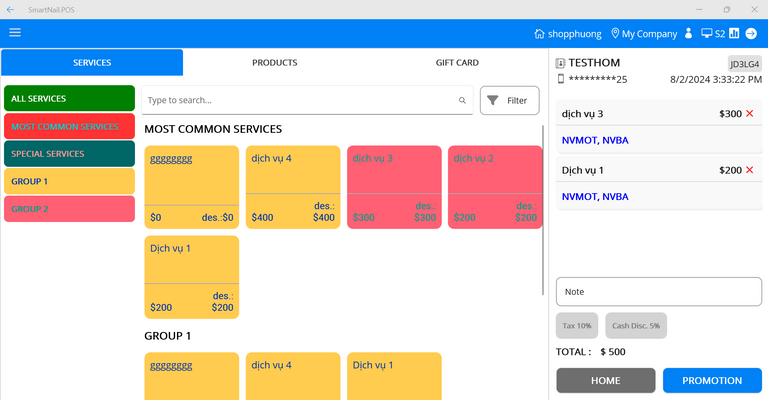Click the search magnifier icon
Viewport: 768px width, 400px height.
tap(462, 101)
